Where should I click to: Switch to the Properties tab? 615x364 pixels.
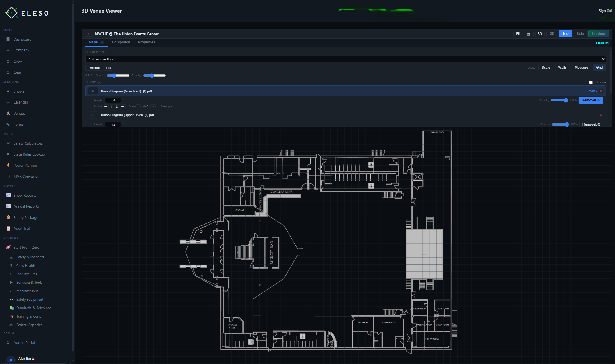(x=146, y=42)
